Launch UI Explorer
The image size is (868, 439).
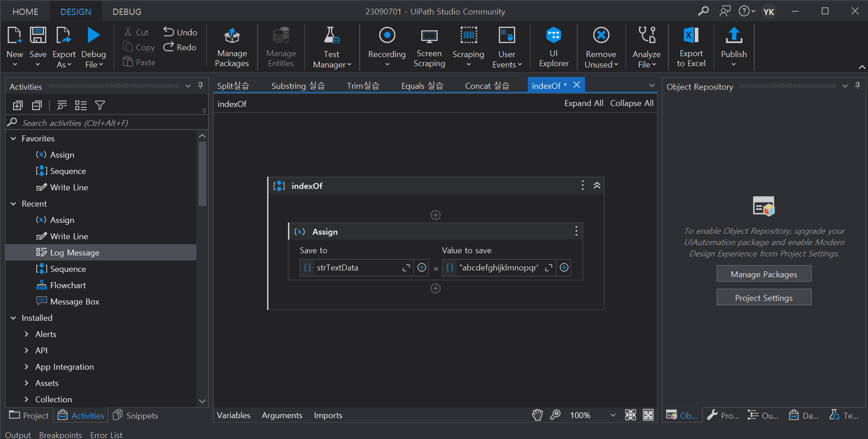tap(554, 47)
